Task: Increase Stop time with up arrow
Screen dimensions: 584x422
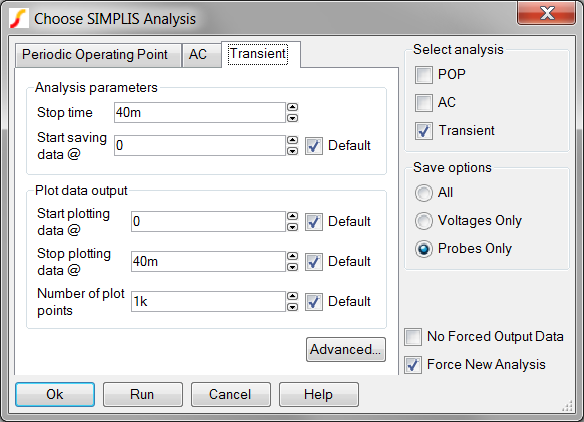Action: (x=293, y=107)
